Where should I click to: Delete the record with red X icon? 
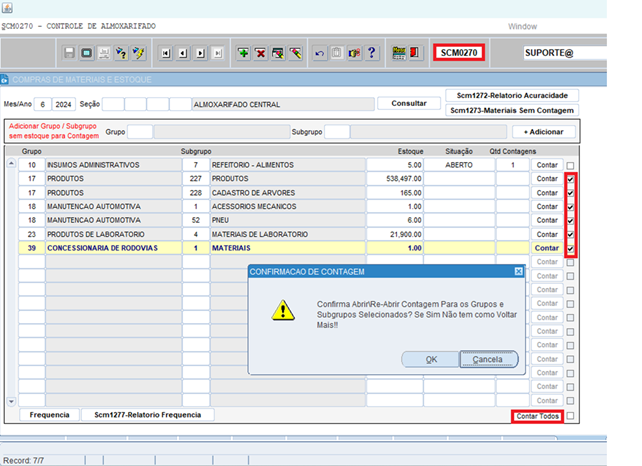260,53
